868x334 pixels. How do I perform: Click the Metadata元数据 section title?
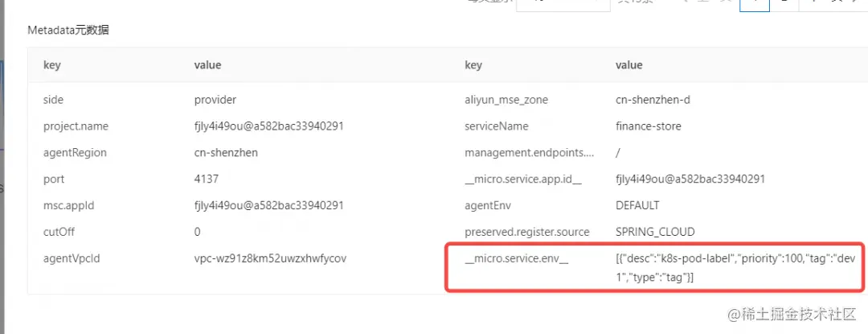click(68, 31)
